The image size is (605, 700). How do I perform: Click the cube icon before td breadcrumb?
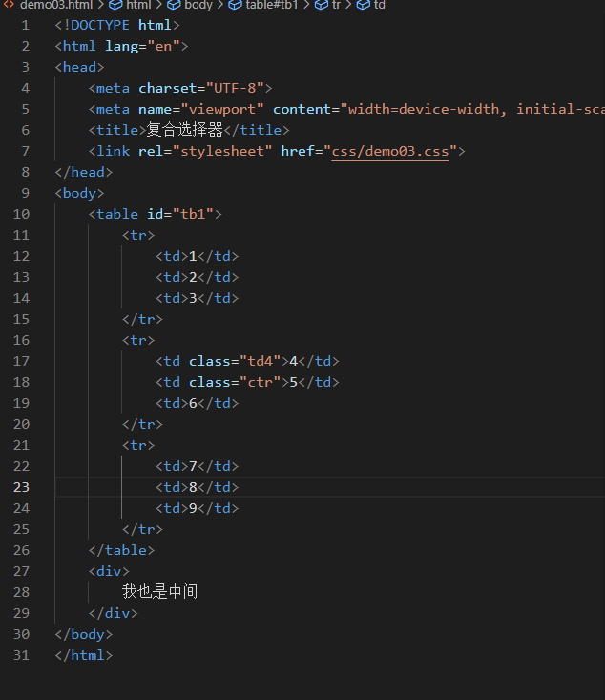click(364, 5)
